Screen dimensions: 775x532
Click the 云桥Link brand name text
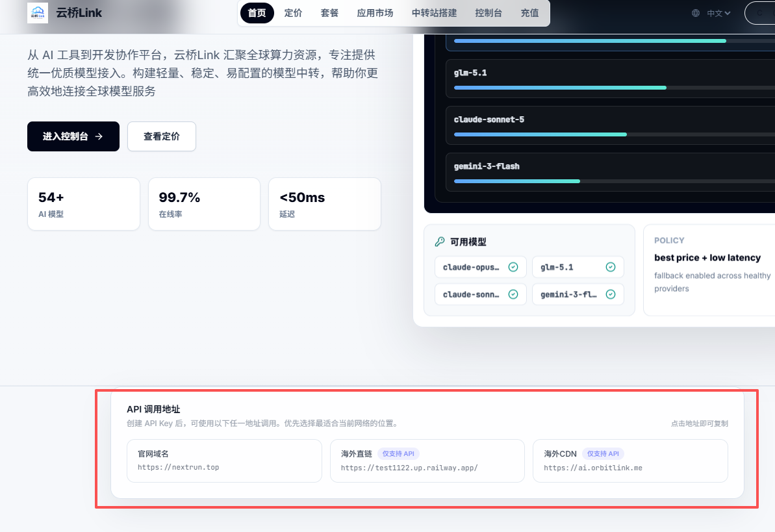tap(79, 13)
